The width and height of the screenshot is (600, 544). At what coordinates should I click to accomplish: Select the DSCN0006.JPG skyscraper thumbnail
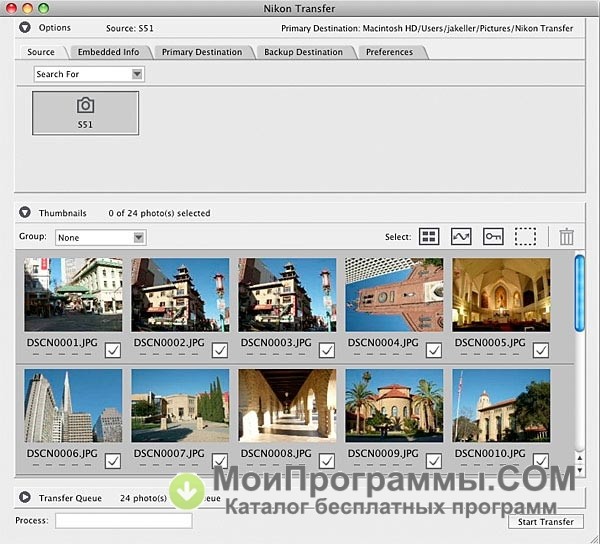(x=73, y=406)
